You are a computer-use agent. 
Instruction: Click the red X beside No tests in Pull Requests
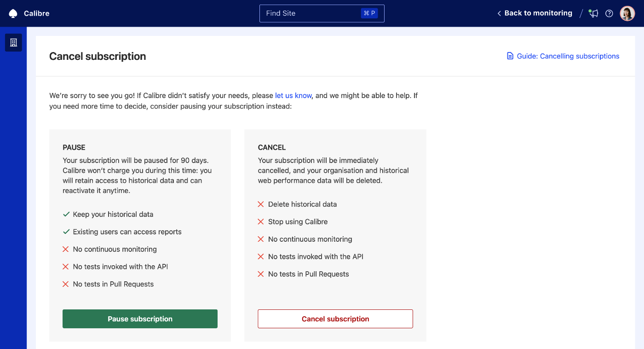(x=260, y=274)
